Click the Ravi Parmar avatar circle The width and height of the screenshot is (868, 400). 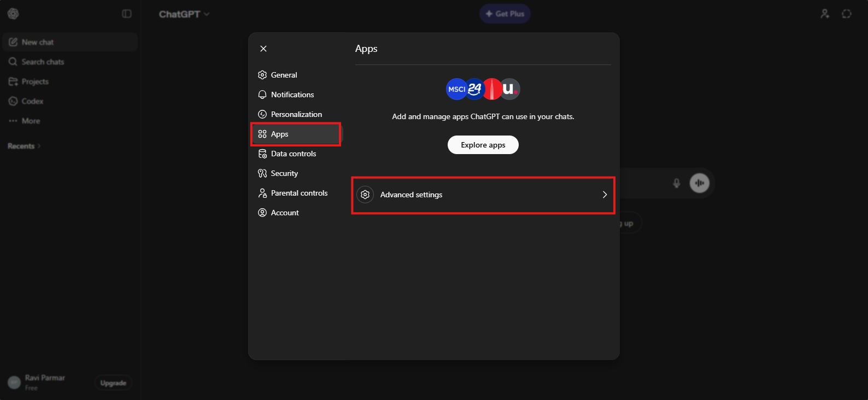[x=14, y=383]
